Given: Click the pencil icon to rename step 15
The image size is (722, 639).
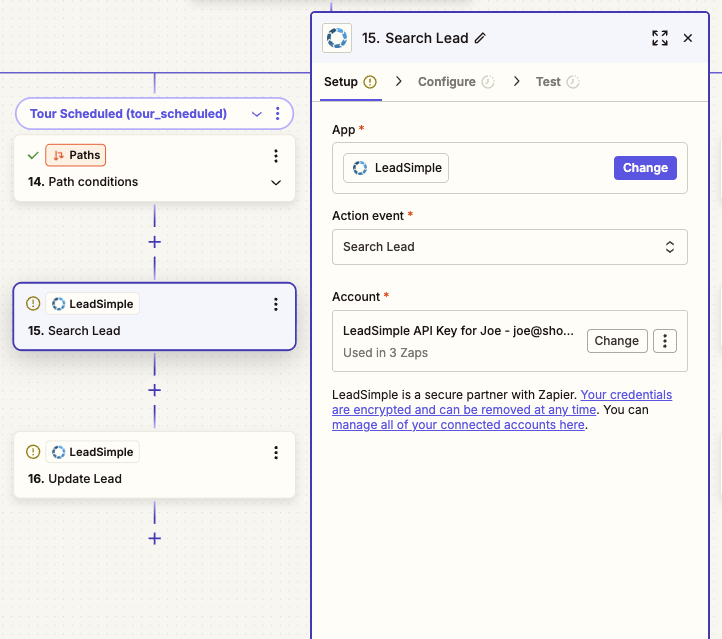Looking at the screenshot, I should [x=480, y=38].
